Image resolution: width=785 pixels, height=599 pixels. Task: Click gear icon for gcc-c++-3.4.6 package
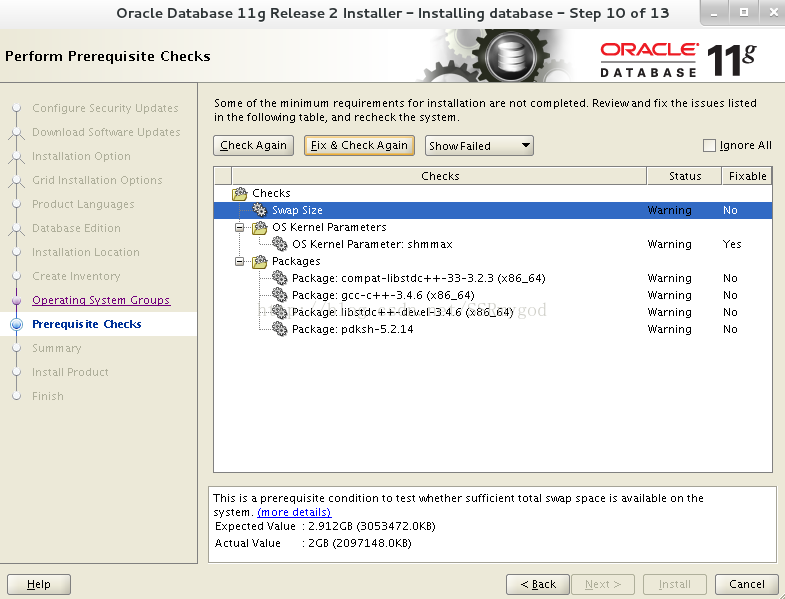pos(279,295)
